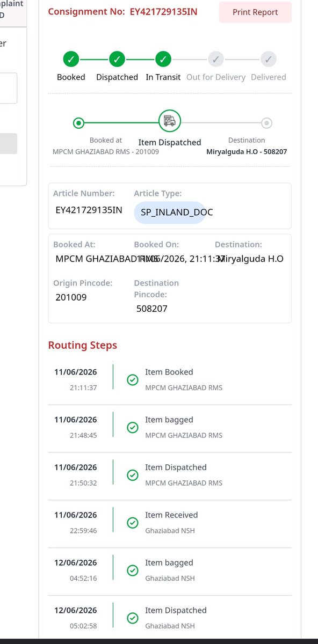Click the 'Dispatched' step label
Screen dimensions: 318x644
pyautogui.click(x=117, y=77)
